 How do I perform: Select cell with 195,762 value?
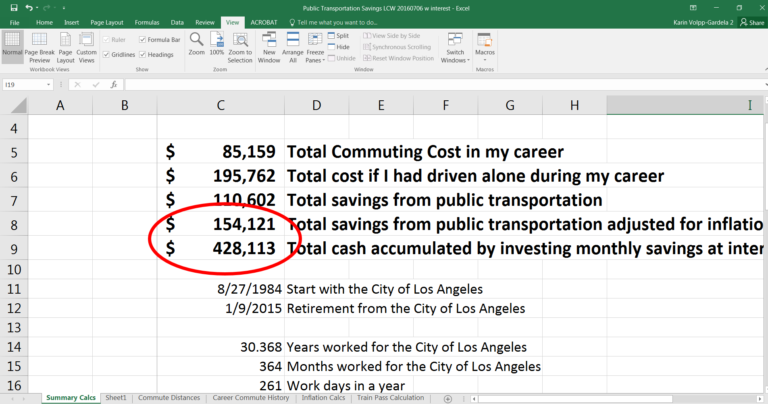tap(221, 176)
